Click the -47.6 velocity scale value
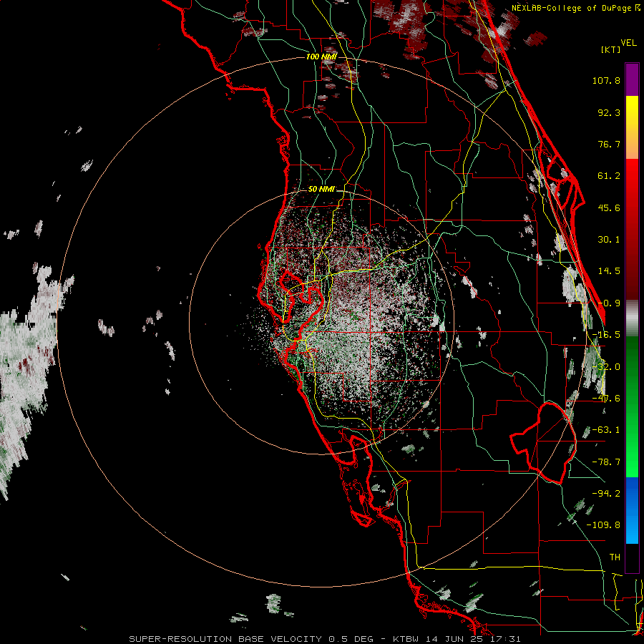The width and height of the screenshot is (644, 644). click(606, 399)
